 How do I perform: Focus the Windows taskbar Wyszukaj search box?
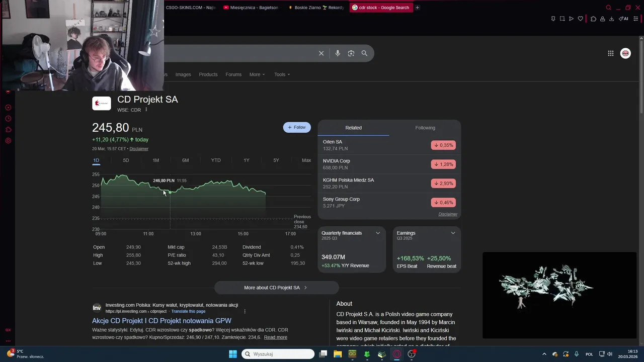point(278,354)
